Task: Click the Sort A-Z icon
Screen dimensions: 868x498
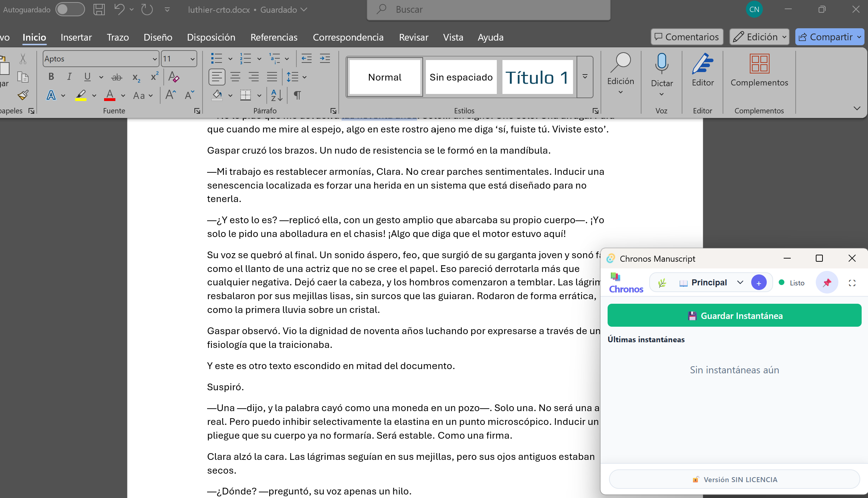Action: (x=277, y=95)
